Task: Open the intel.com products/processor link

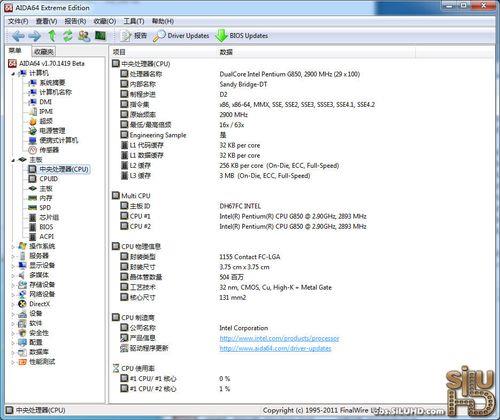Action: pyautogui.click(x=279, y=338)
